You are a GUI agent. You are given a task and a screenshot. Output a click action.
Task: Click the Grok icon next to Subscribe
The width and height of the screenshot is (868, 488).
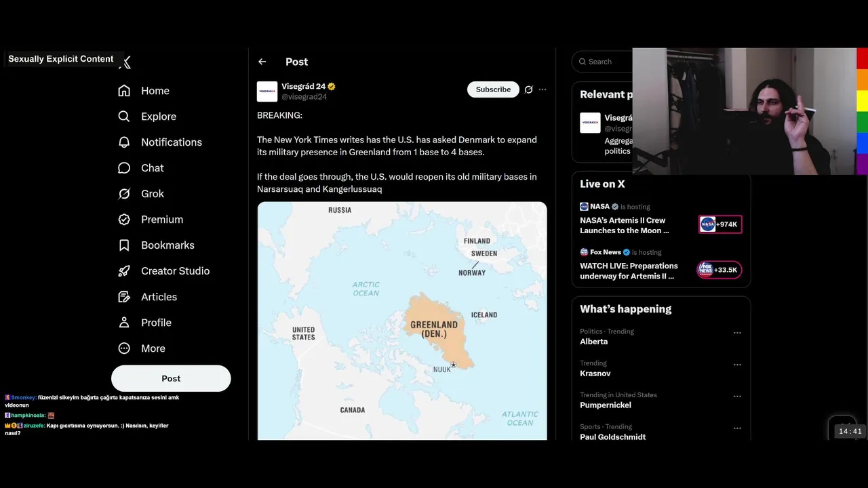(x=529, y=89)
